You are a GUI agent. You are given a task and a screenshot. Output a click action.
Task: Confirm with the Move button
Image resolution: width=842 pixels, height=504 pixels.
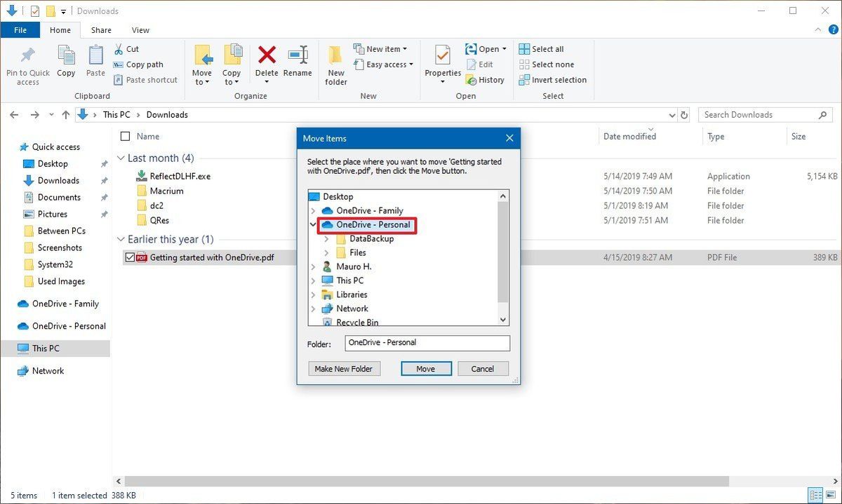(x=426, y=368)
